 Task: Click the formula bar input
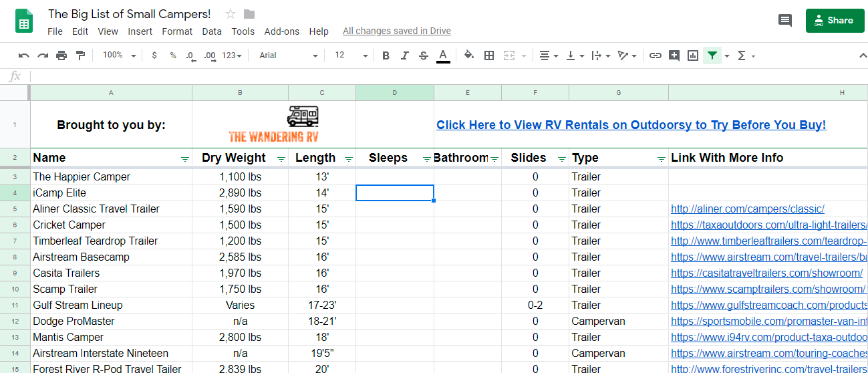(x=449, y=77)
